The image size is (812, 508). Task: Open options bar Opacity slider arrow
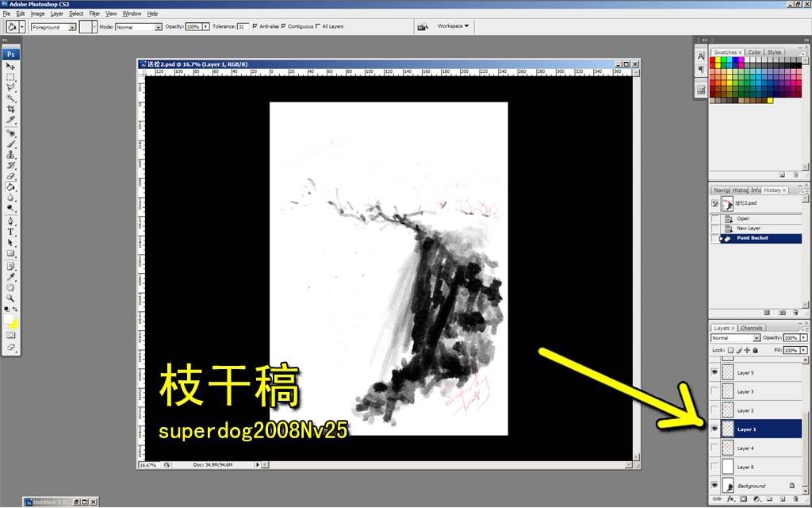point(205,26)
